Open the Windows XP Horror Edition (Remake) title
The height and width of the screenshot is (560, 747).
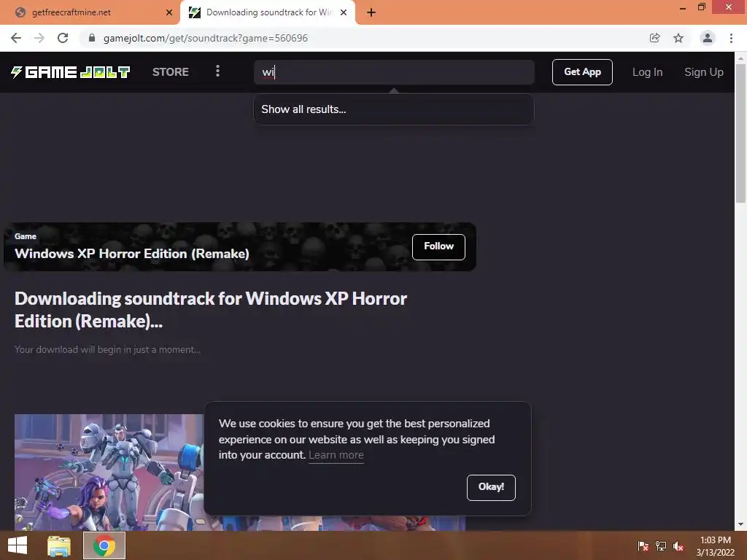(132, 253)
